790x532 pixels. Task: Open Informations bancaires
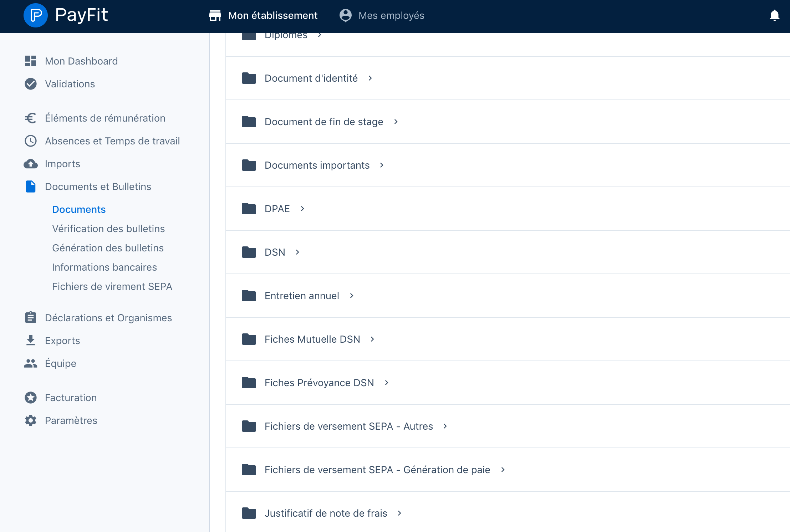click(105, 267)
